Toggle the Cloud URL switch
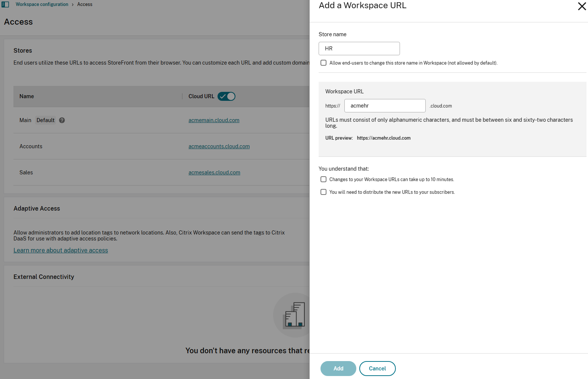This screenshot has width=588, height=379. [x=226, y=96]
